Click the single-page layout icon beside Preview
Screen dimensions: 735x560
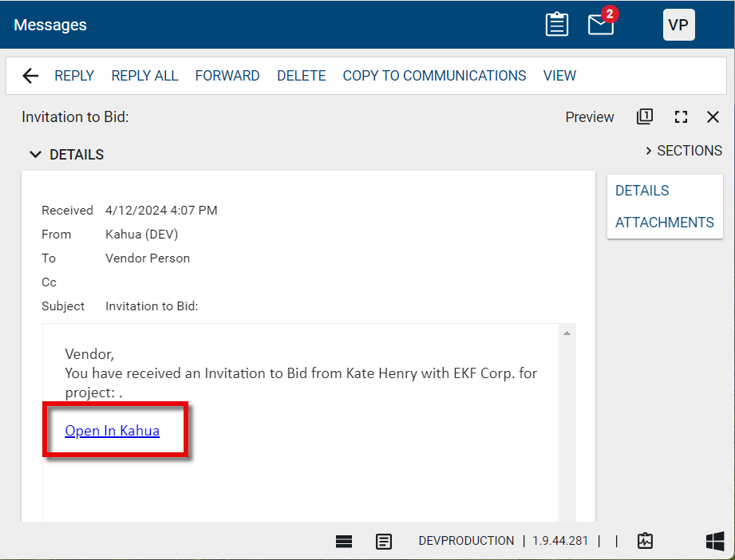[644, 116]
